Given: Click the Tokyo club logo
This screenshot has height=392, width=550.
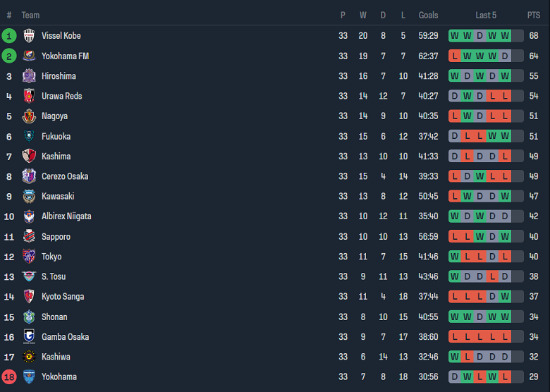Looking at the screenshot, I should pyautogui.click(x=29, y=257).
